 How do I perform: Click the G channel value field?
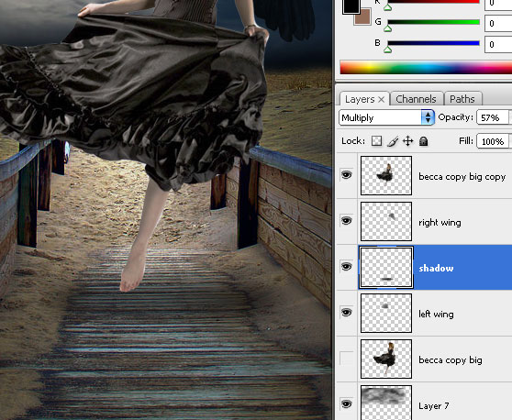coord(498,24)
